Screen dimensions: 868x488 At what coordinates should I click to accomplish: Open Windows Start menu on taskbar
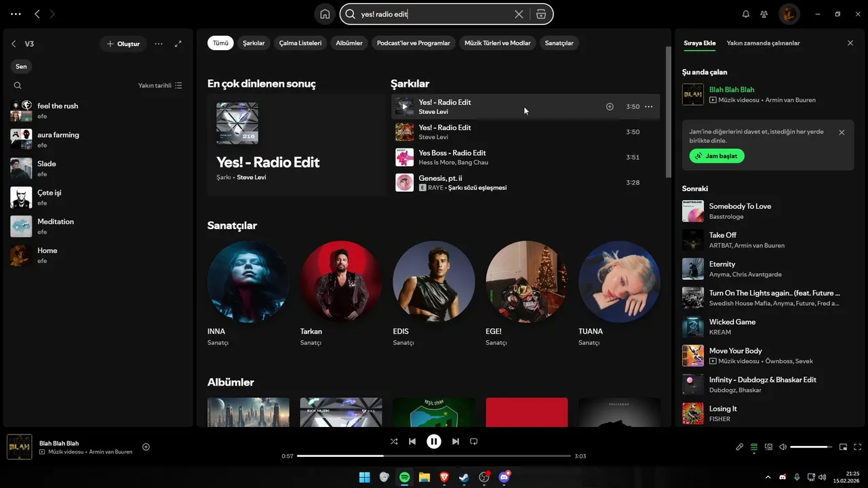(x=364, y=477)
